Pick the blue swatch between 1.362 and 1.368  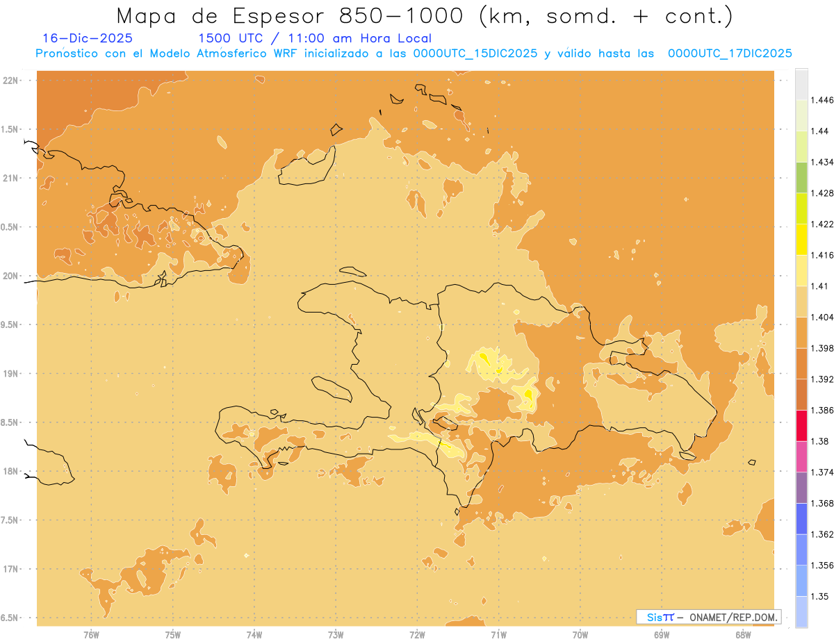pos(801,519)
